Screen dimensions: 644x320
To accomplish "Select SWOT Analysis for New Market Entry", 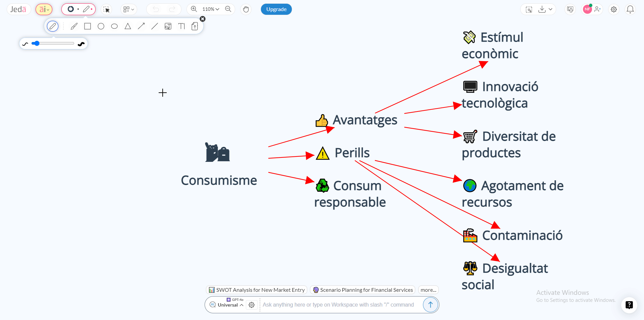I will pyautogui.click(x=257, y=290).
